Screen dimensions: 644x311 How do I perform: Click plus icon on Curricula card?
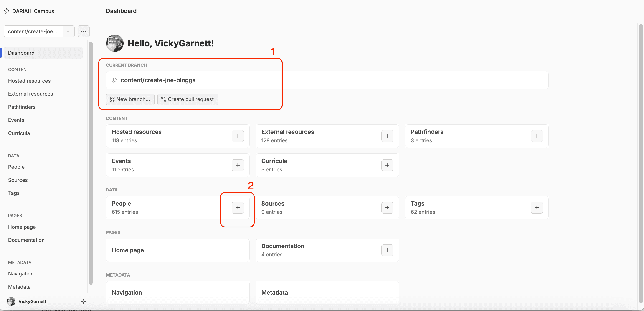(387, 165)
